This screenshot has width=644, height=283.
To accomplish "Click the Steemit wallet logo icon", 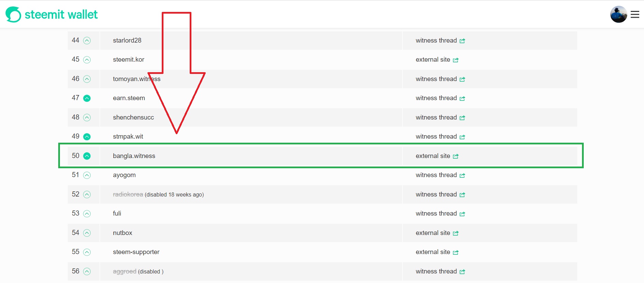I will pos(13,14).
